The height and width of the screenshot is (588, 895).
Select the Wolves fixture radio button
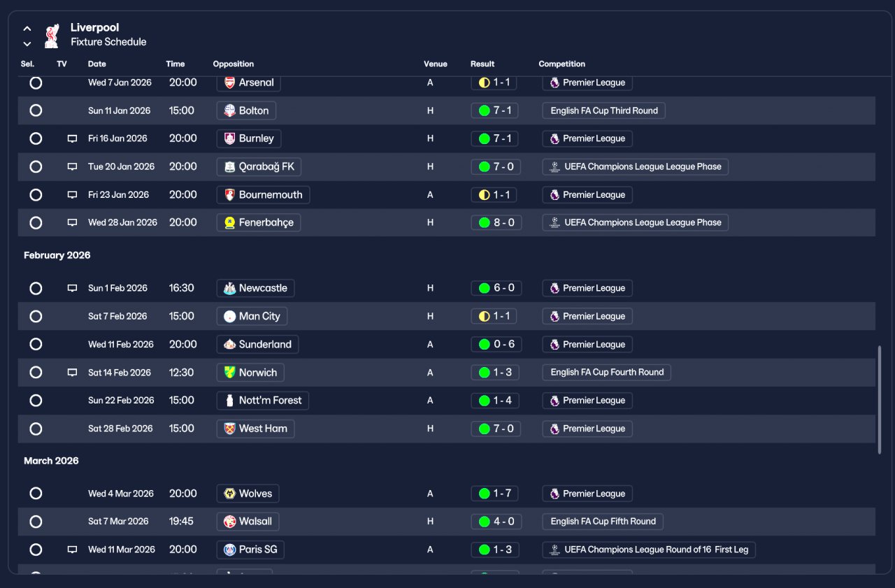(36, 494)
